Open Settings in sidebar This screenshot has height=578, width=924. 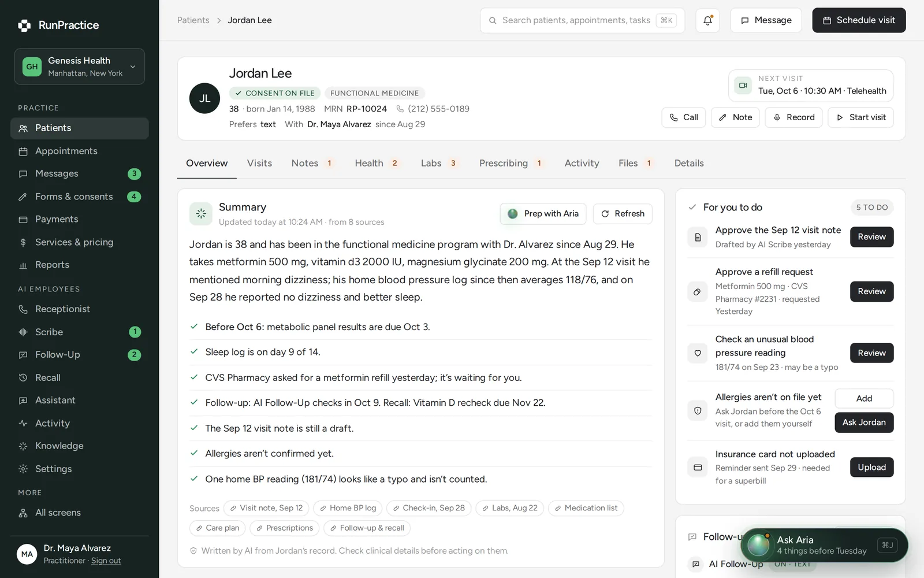click(79, 469)
